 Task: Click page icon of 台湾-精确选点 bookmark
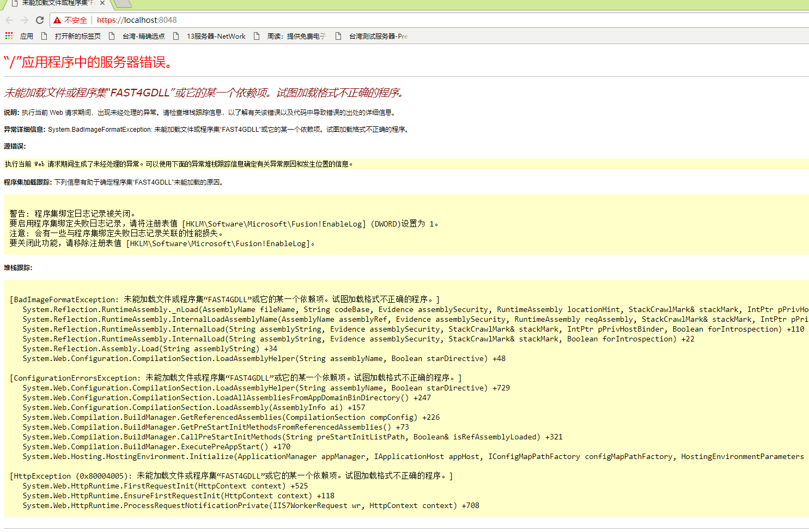point(112,36)
